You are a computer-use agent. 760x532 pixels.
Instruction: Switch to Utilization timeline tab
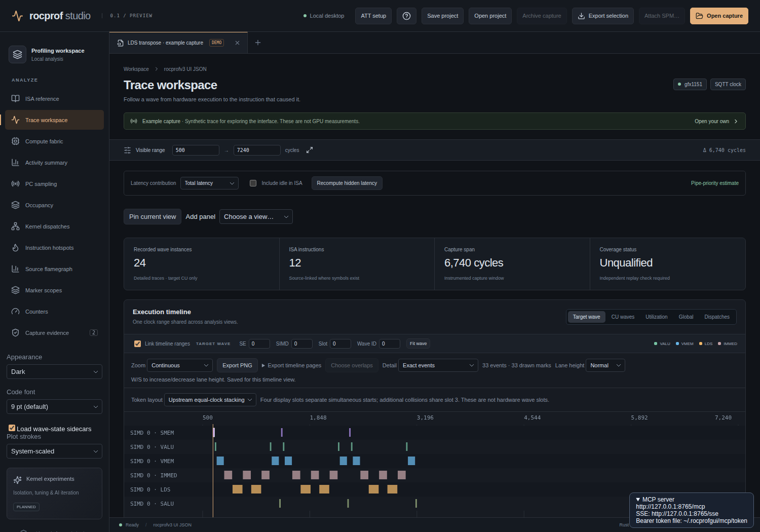click(x=656, y=317)
